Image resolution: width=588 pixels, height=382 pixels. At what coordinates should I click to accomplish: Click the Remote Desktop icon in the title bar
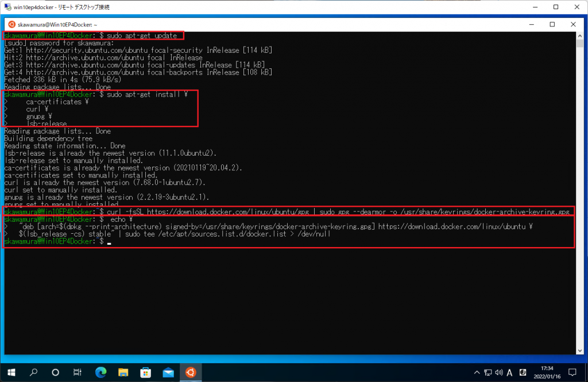click(7, 7)
